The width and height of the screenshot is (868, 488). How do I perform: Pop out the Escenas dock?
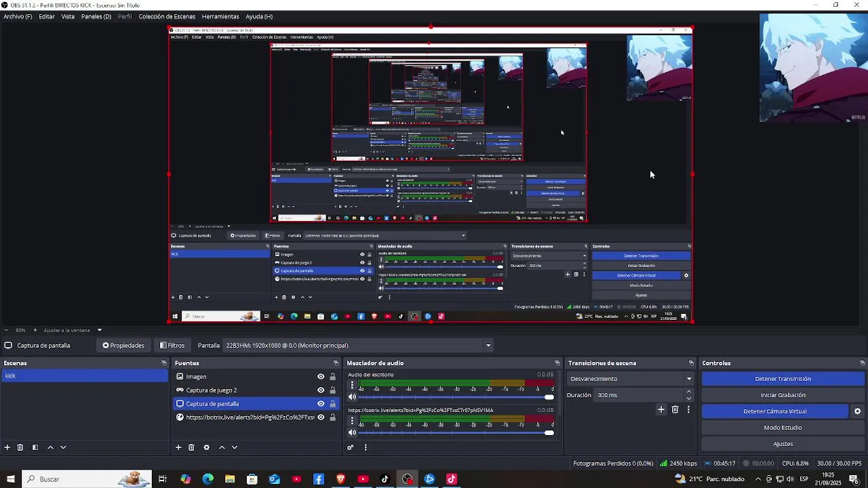[163, 363]
